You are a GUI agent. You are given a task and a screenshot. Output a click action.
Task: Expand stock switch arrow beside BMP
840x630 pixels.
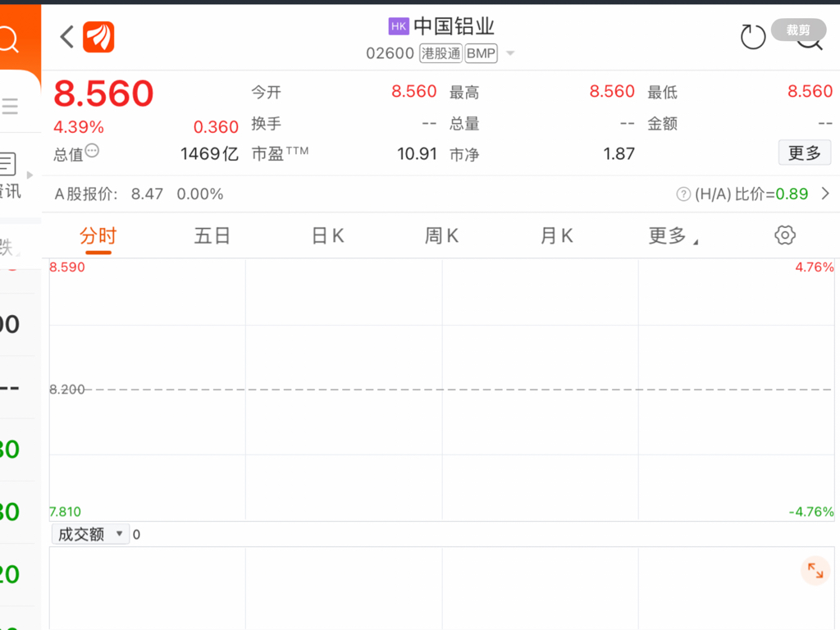point(510,53)
